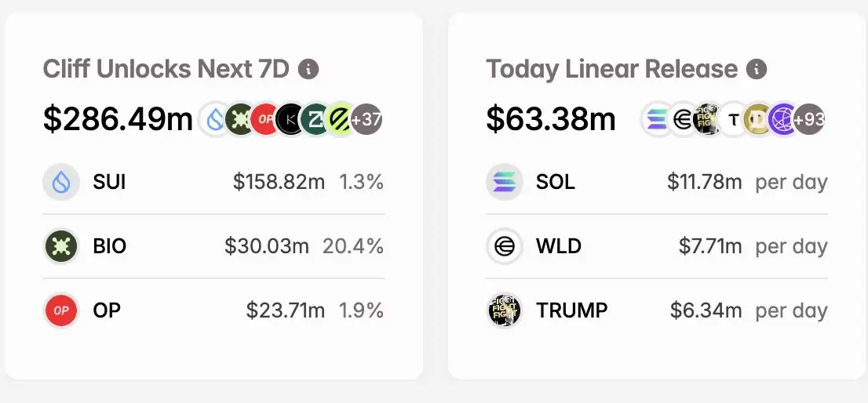Click the info icon beside Cliff Unlocks Next 7D
Image resolution: width=868 pixels, height=403 pixels.
coord(308,70)
